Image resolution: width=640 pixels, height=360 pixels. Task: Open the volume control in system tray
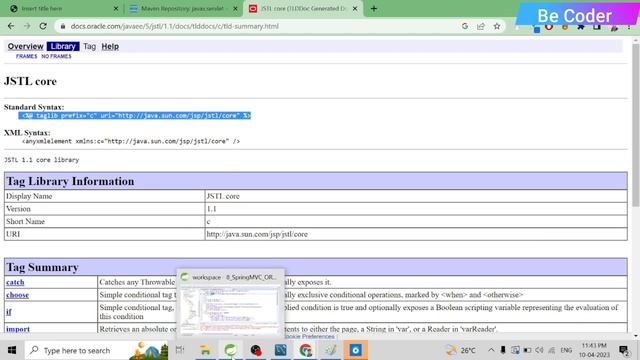pos(539,350)
